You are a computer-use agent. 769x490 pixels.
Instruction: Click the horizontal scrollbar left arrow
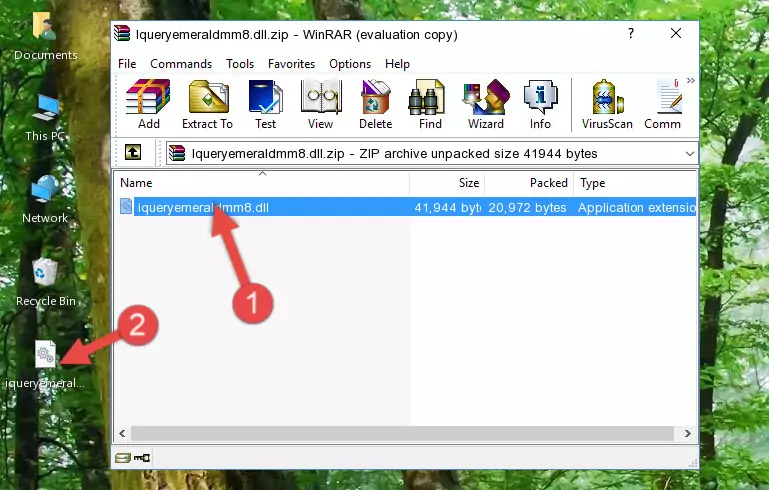[x=122, y=434]
